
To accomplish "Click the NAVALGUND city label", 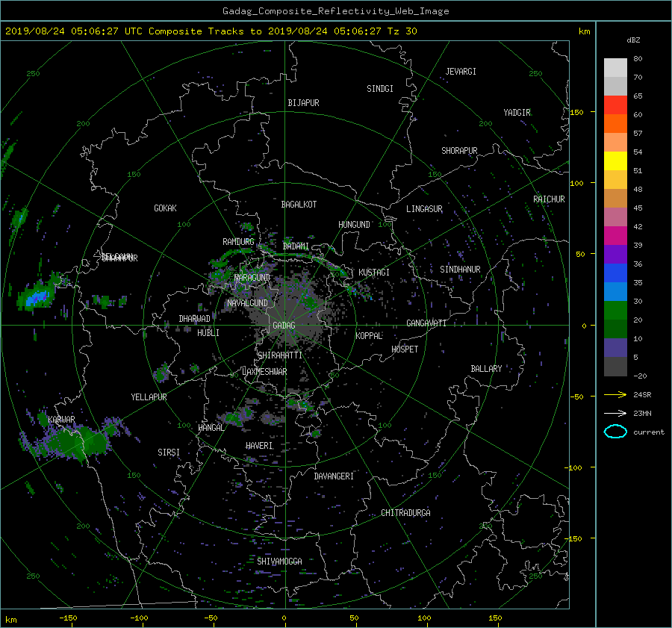I will (247, 303).
